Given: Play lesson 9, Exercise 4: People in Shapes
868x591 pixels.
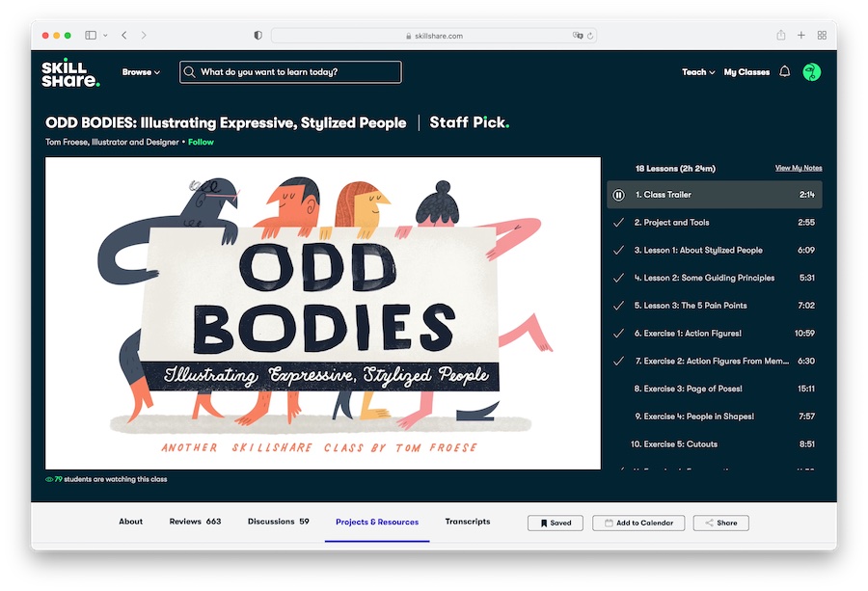Looking at the screenshot, I should point(715,416).
